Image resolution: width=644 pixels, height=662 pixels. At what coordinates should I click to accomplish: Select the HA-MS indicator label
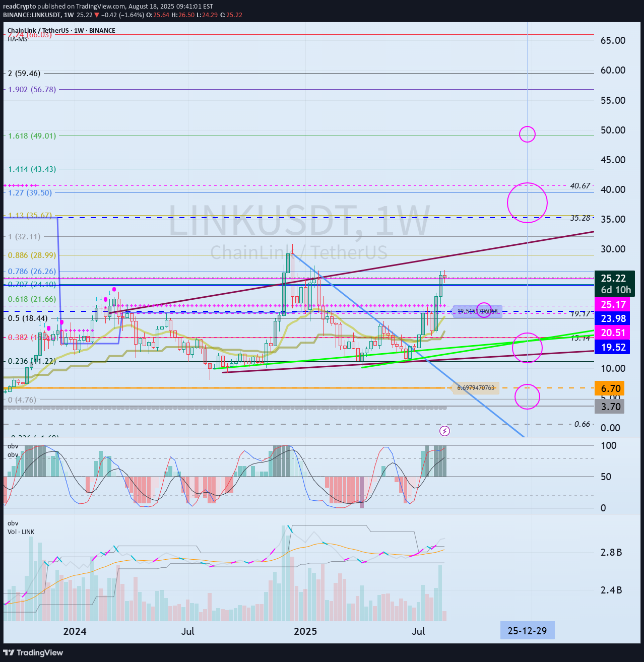tap(18, 39)
